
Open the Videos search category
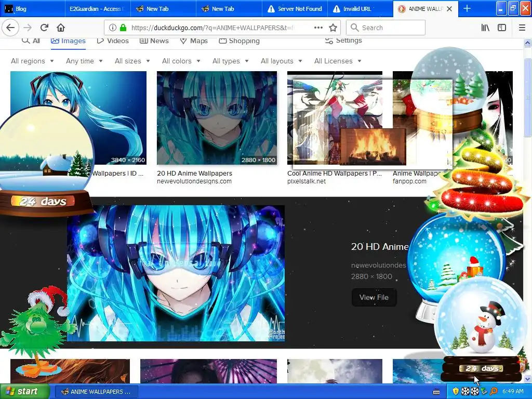pos(113,41)
